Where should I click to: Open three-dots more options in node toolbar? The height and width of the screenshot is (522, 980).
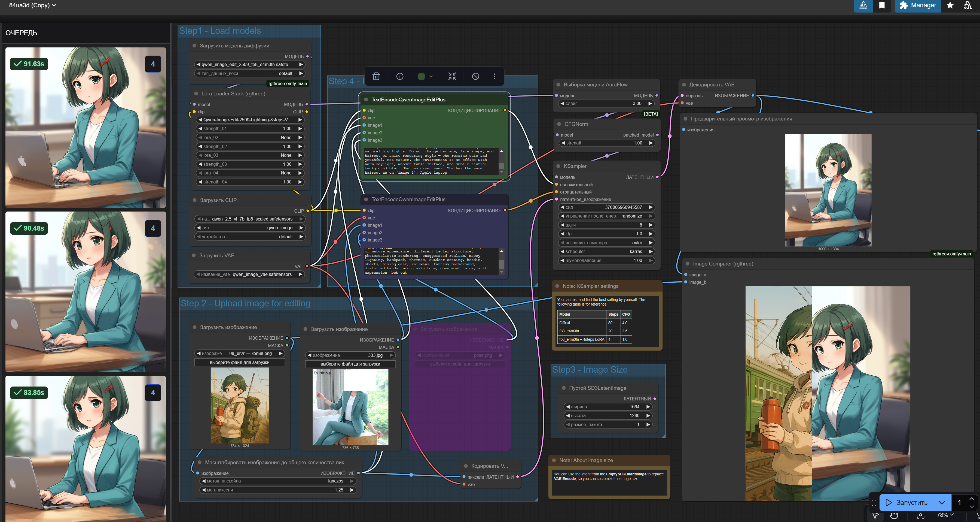(494, 77)
